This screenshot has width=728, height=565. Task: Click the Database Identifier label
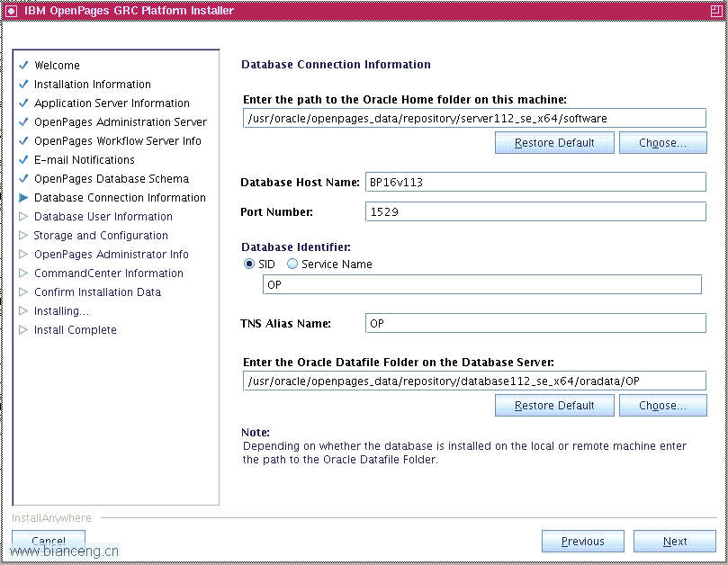(296, 247)
